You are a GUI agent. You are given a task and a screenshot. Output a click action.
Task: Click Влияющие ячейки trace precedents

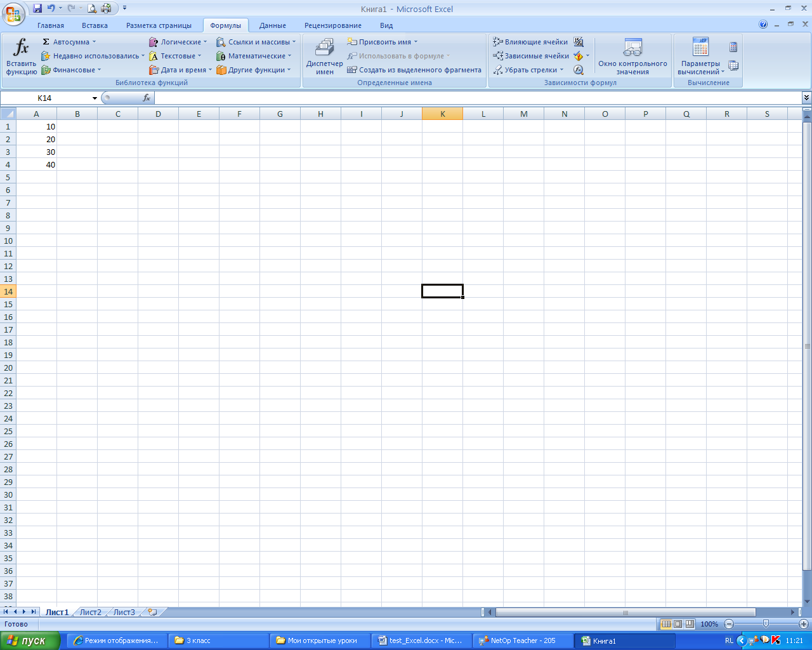click(530, 42)
